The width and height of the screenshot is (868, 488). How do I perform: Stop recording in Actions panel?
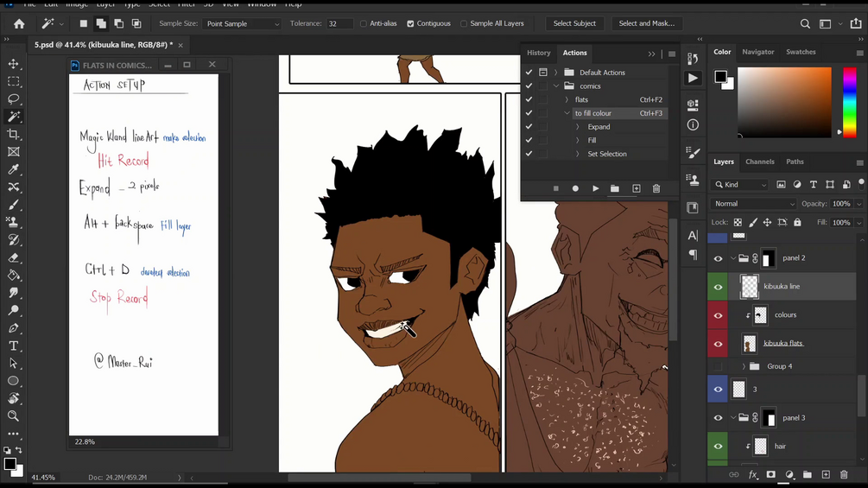tap(556, 188)
